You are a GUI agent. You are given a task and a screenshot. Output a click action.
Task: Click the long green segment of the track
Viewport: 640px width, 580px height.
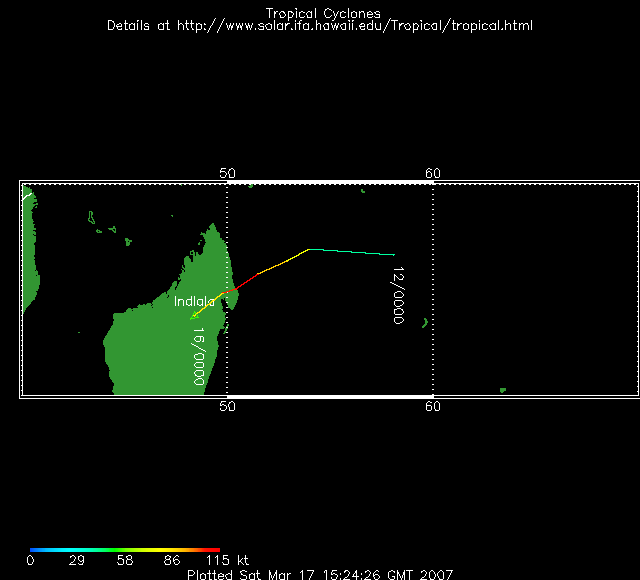point(350,251)
